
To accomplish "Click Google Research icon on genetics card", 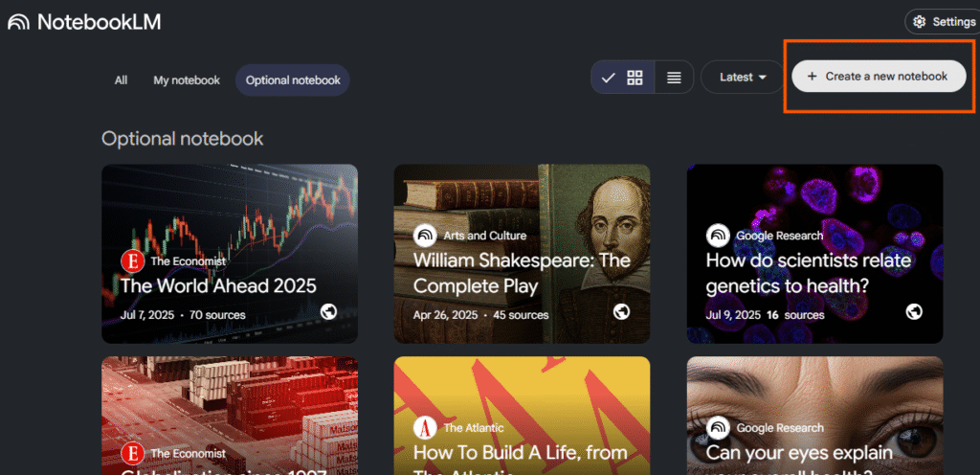I will click(718, 236).
